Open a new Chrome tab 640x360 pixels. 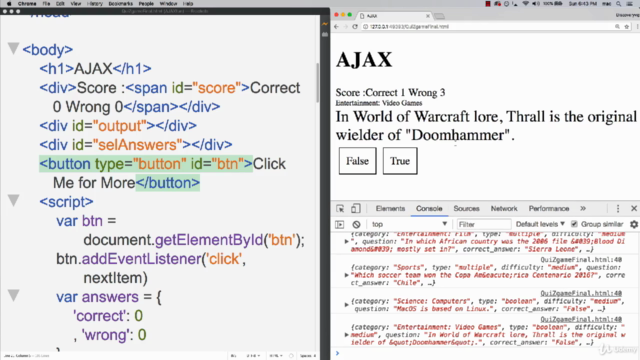[440, 16]
